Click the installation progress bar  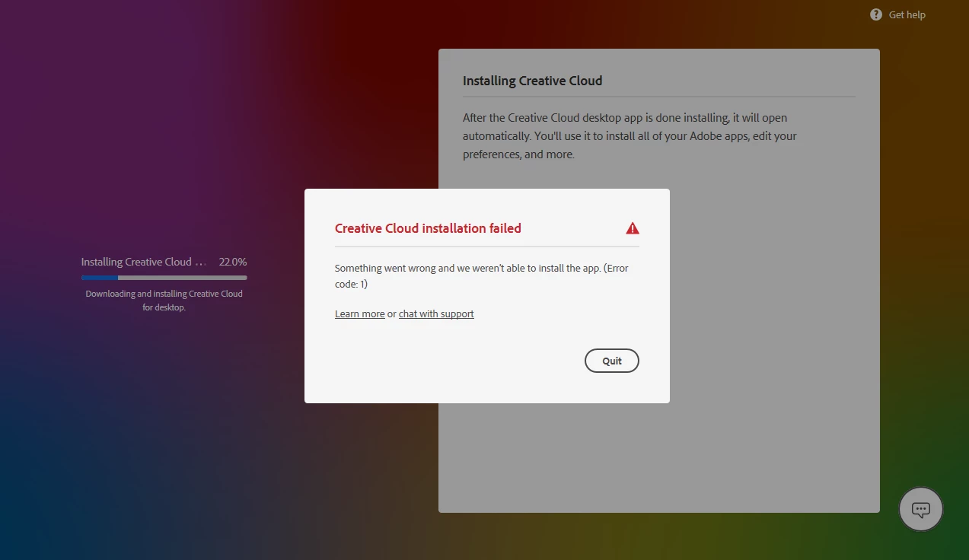pyautogui.click(x=164, y=278)
